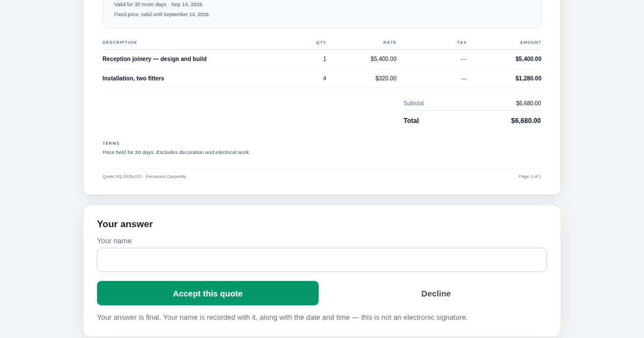644x338 pixels.
Task: Click the $5,400.00 rate cell
Action: 383,59
